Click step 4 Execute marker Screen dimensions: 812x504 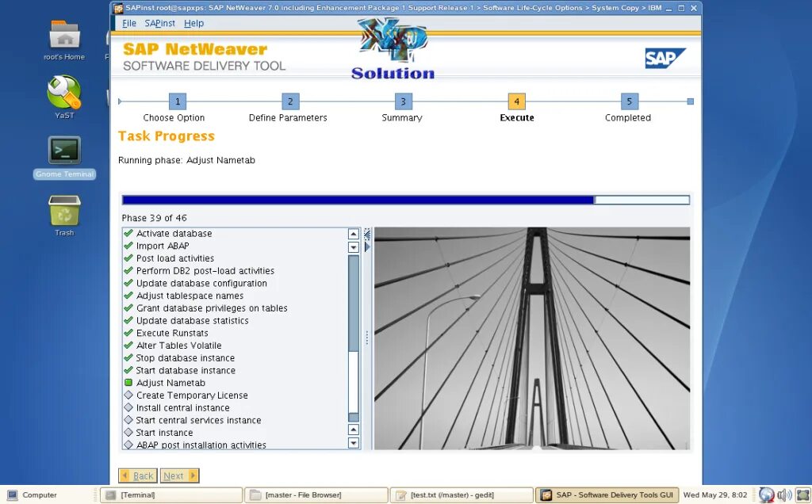click(x=517, y=101)
